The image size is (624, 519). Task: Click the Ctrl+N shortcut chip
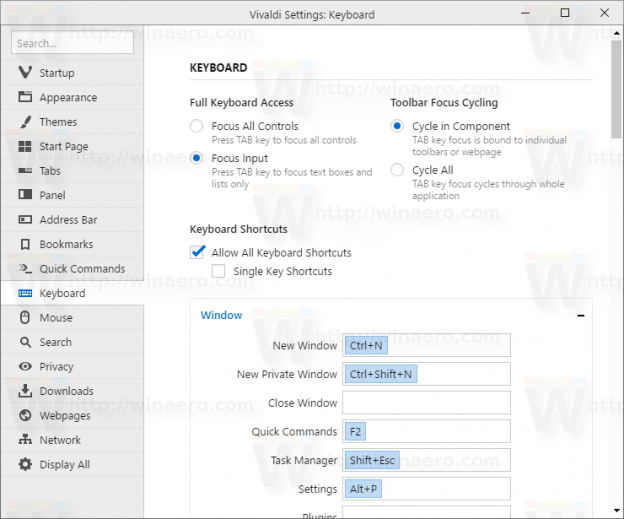(x=366, y=345)
